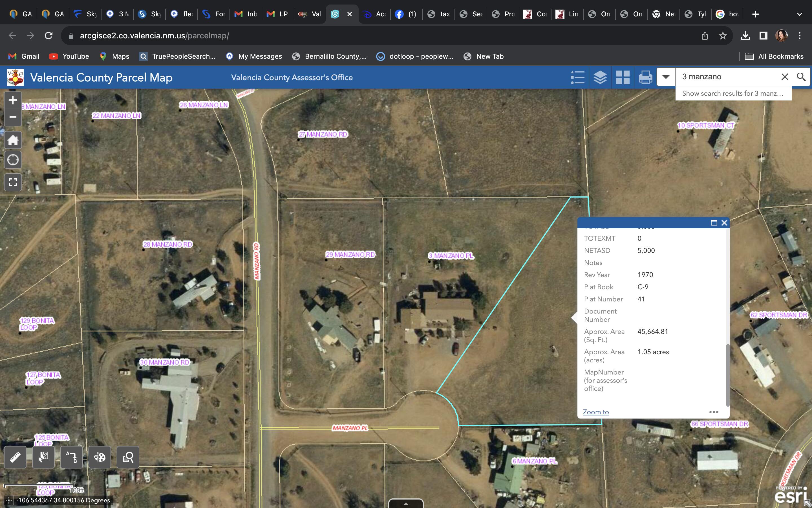Click the 6 MANZANO PL address label
The image size is (812, 508).
(x=535, y=461)
